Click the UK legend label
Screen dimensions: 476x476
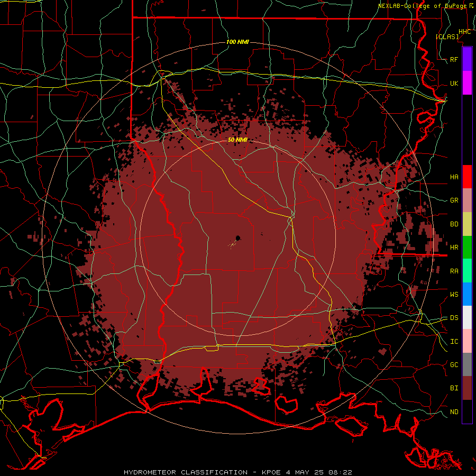(454, 83)
